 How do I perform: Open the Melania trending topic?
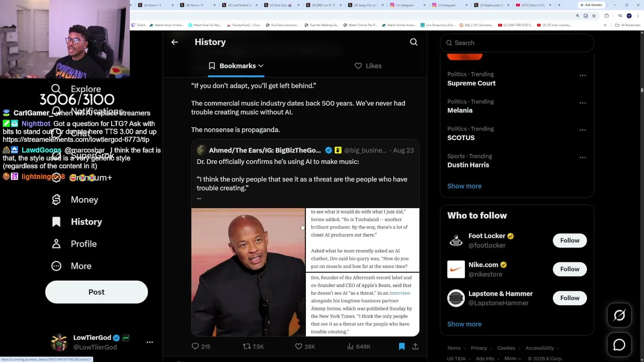point(460,111)
